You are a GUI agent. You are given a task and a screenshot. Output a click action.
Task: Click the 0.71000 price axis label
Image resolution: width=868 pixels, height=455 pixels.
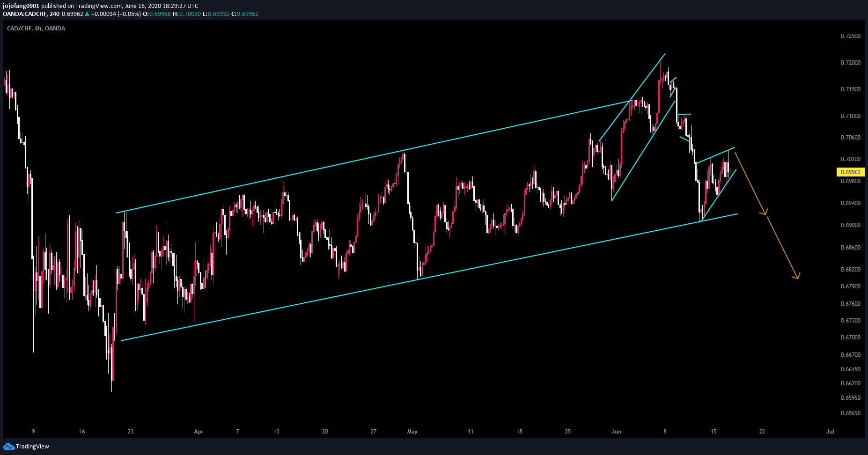[850, 116]
